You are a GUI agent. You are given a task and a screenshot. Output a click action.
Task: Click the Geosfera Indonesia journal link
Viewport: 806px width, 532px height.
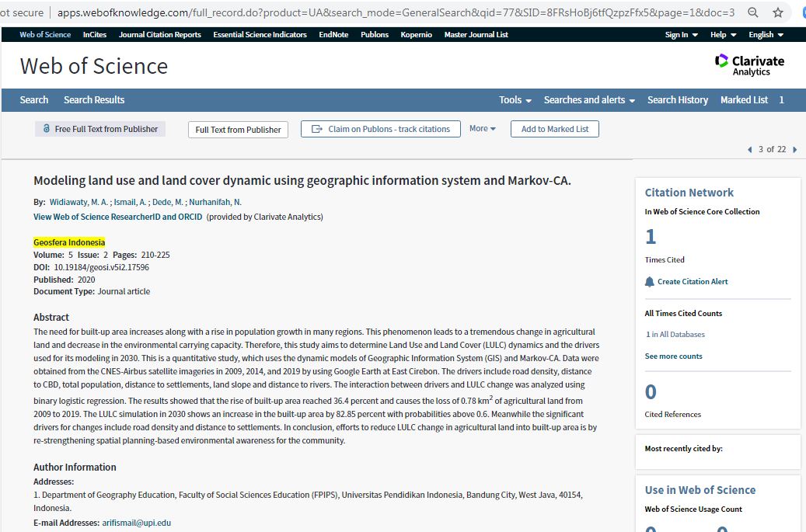tap(69, 242)
